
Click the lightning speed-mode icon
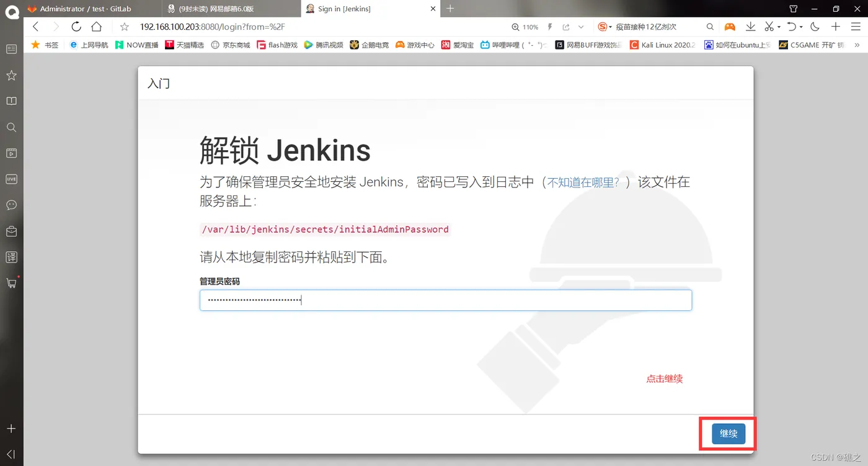pos(550,27)
